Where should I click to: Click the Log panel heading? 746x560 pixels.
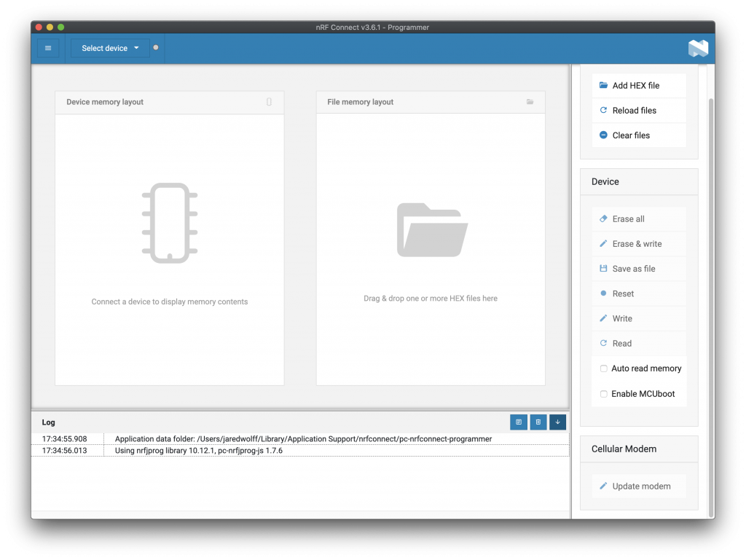[49, 422]
